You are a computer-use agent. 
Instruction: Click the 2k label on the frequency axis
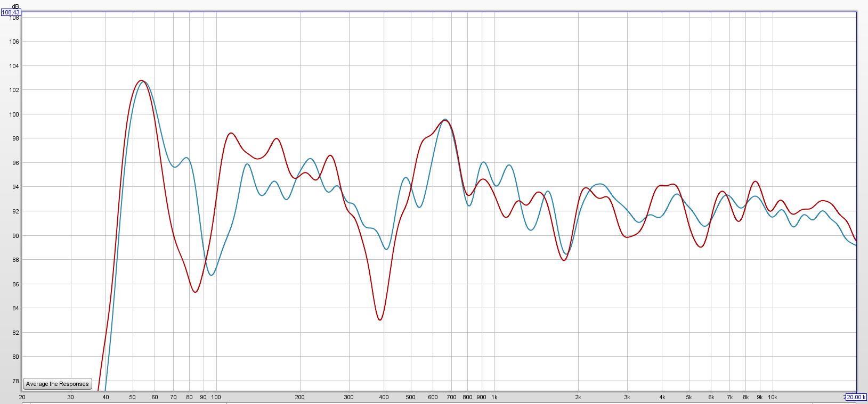pos(578,397)
